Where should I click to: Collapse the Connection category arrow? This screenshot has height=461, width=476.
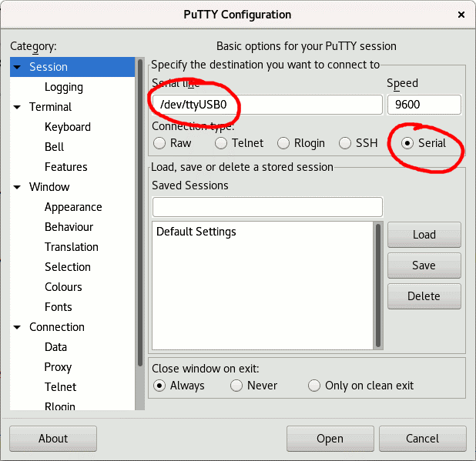click(17, 327)
